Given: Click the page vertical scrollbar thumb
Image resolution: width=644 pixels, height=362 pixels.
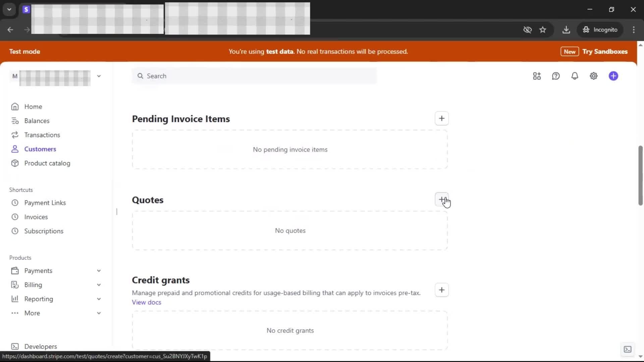Looking at the screenshot, I should (640, 175).
